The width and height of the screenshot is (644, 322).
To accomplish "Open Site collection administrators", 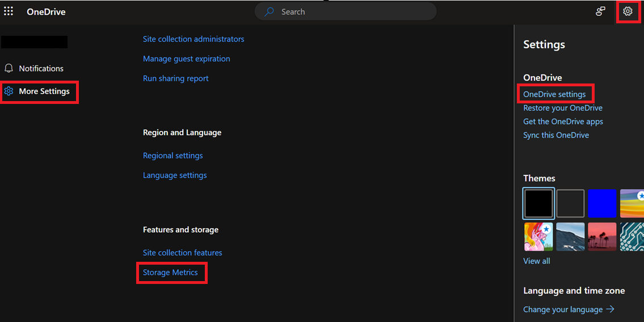I will click(193, 39).
